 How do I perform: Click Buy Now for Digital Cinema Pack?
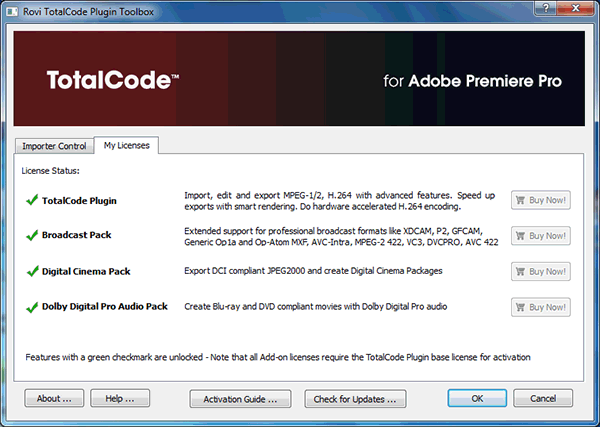pos(541,271)
